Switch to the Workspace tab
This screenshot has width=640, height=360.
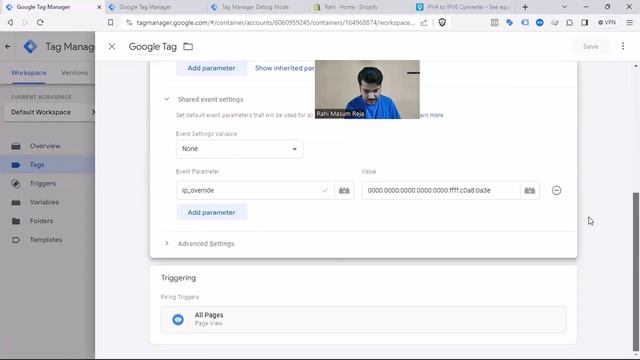click(29, 73)
